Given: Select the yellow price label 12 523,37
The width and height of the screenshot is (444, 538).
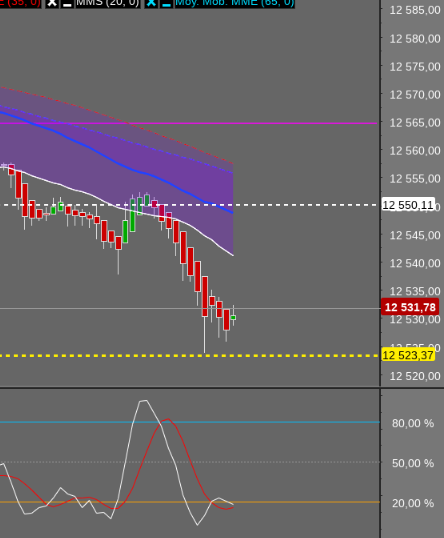Looking at the screenshot, I should (408, 355).
